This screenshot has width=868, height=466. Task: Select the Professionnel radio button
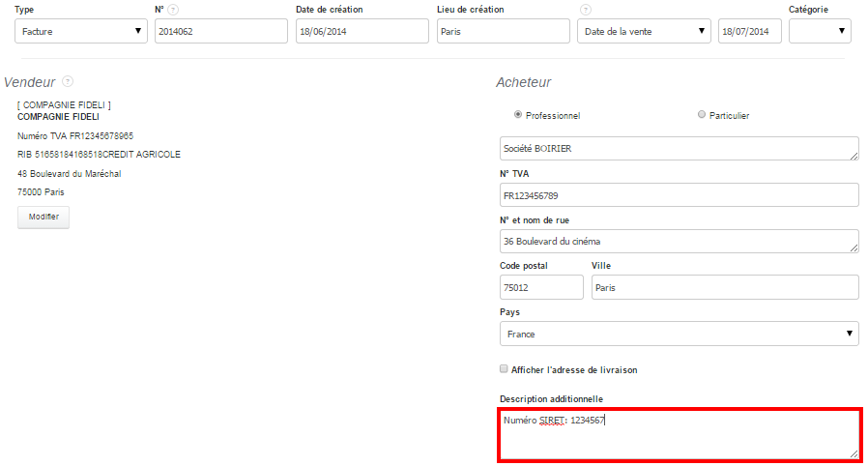click(517, 114)
